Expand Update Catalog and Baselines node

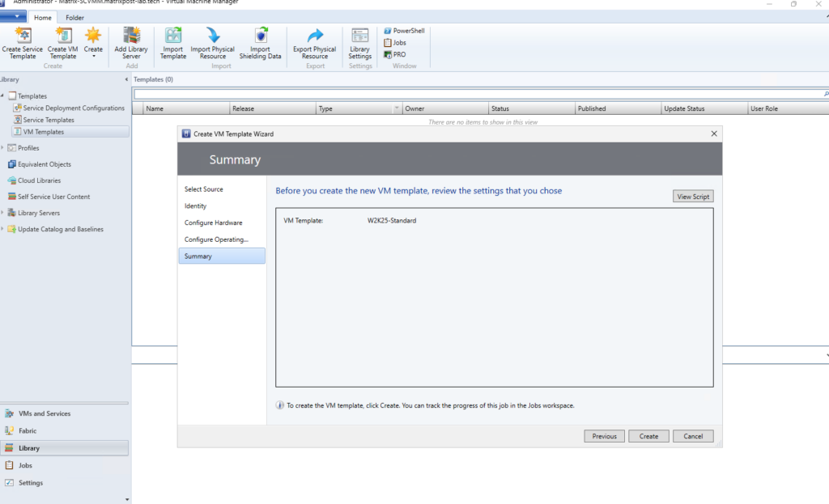tap(2, 229)
